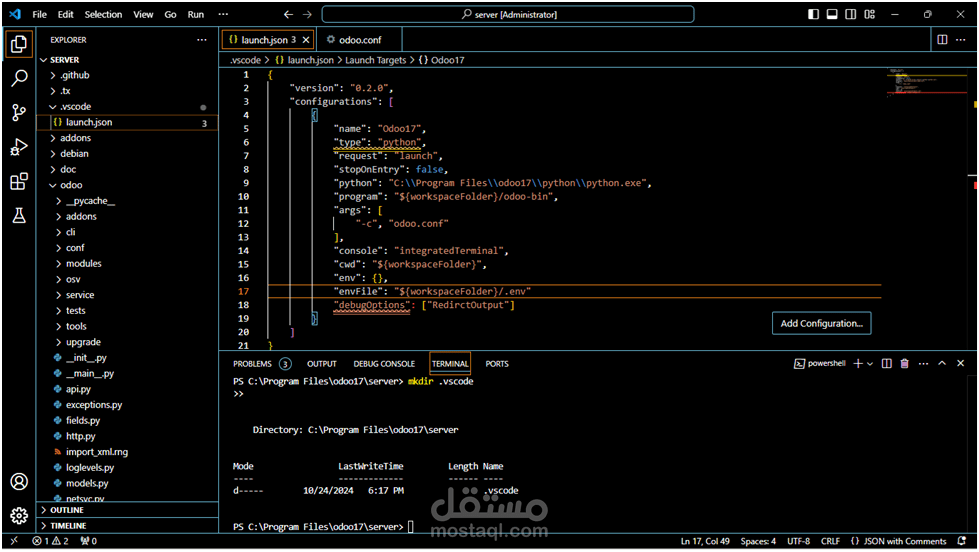Click the Launch Targets breadcrumb

pos(375,60)
